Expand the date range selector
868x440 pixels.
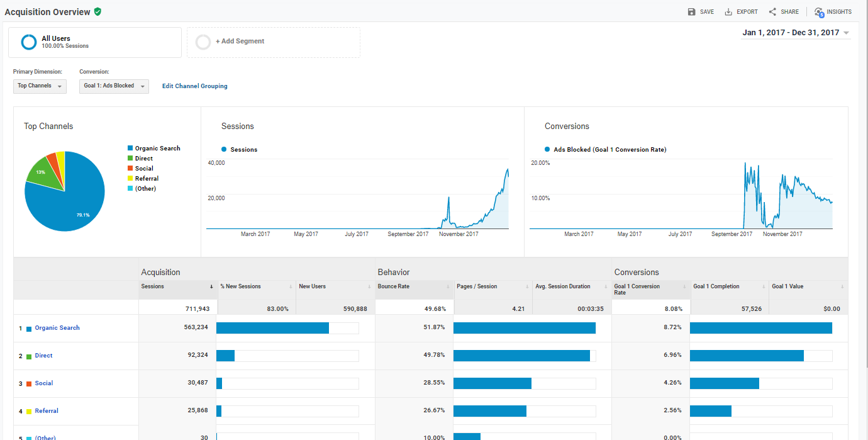click(796, 33)
